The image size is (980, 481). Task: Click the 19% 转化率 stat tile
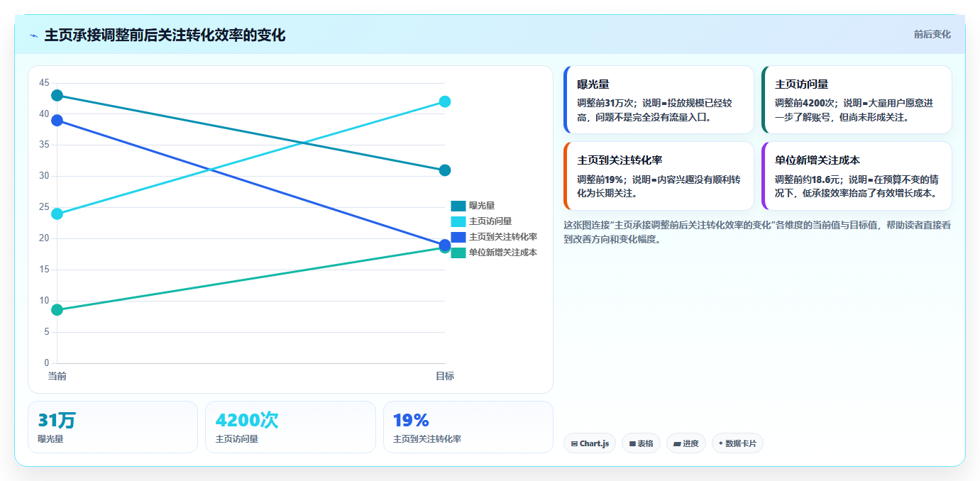point(468,427)
